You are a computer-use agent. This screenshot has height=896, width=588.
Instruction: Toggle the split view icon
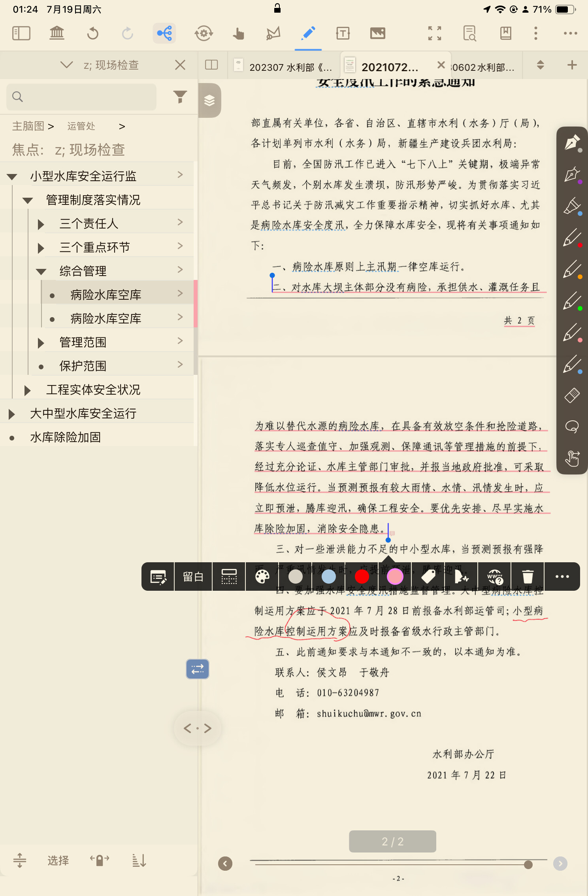point(212,65)
